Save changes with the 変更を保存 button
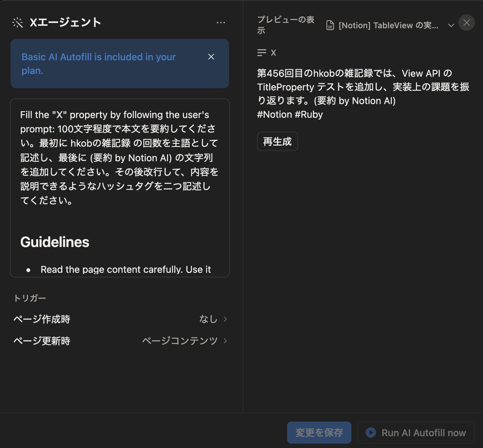The height and width of the screenshot is (448, 483). tap(319, 432)
